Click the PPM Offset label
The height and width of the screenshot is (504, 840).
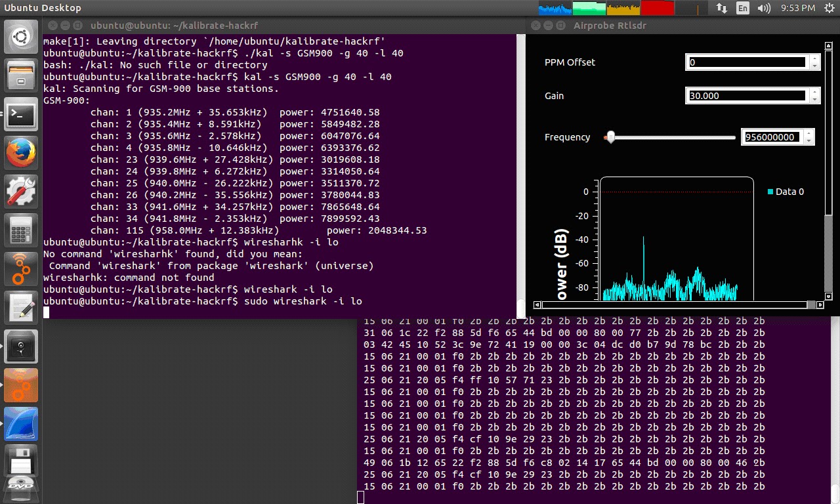[x=570, y=62]
